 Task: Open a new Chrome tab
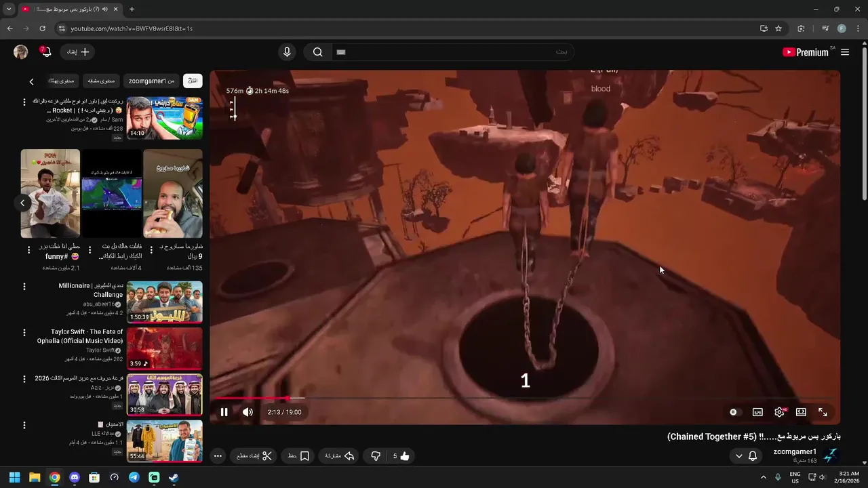point(132,9)
